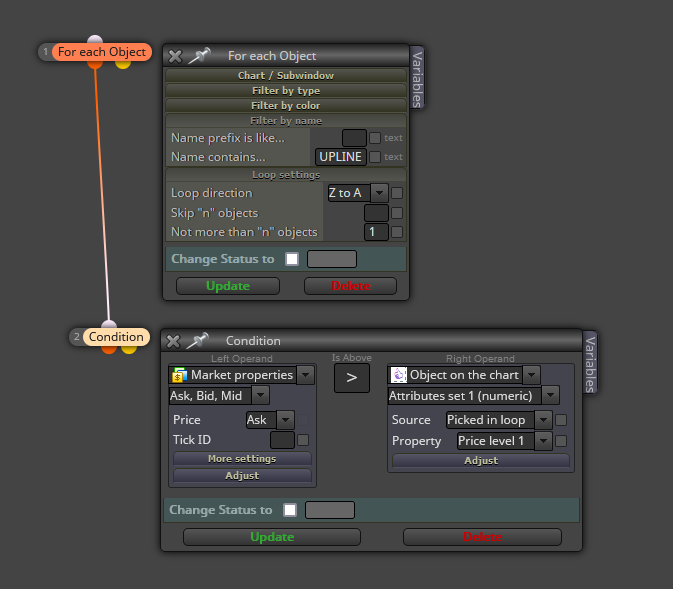
Task: Expand Adjust in Left Operand
Action: click(242, 476)
